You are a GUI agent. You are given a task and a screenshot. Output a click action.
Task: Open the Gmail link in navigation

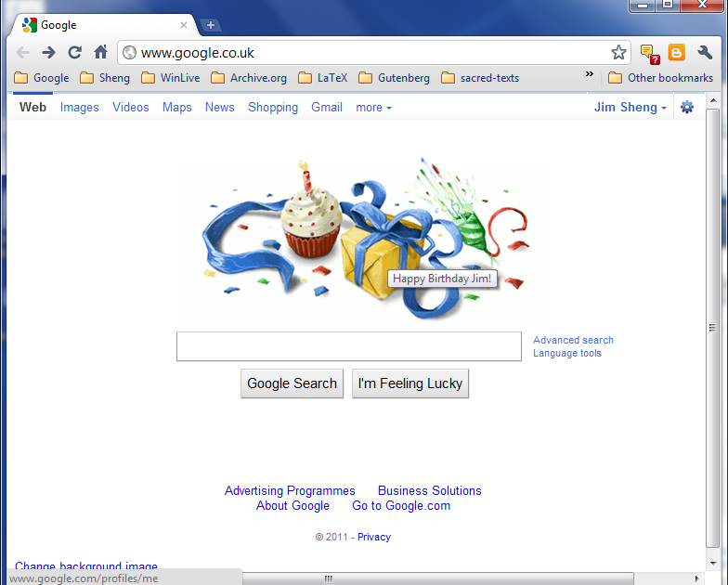(x=327, y=108)
